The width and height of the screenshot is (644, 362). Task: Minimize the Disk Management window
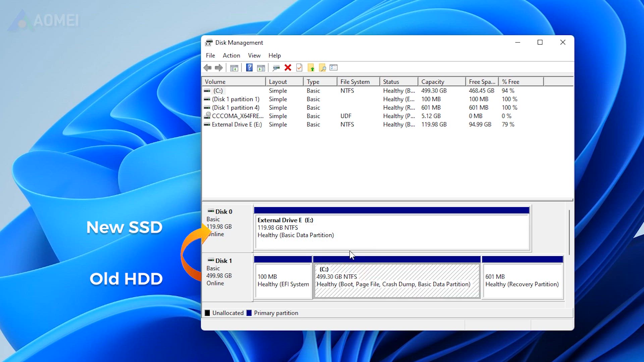click(x=518, y=42)
